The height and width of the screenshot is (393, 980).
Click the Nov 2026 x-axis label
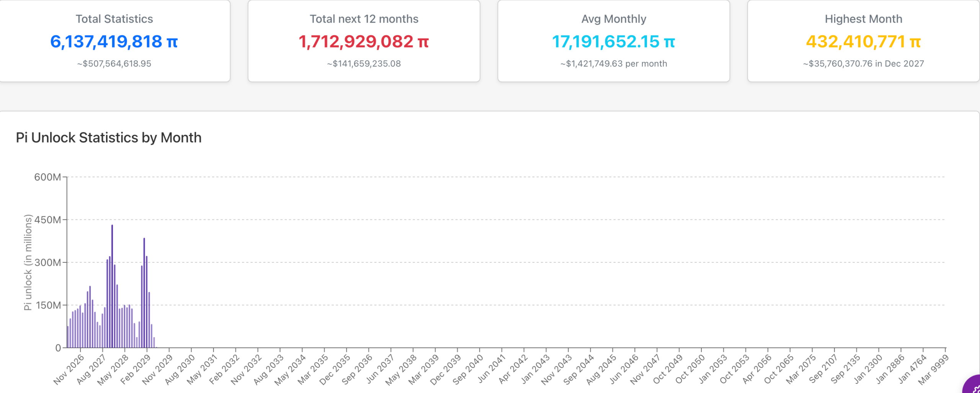pos(69,369)
